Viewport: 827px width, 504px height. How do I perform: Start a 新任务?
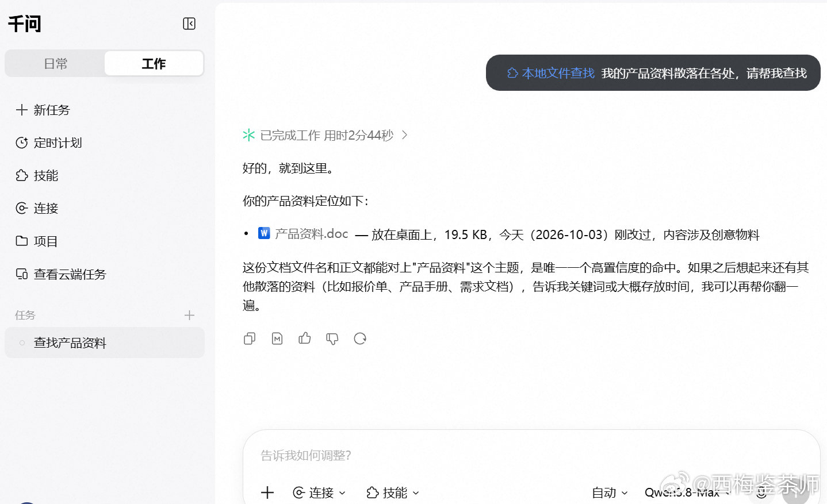click(104, 110)
